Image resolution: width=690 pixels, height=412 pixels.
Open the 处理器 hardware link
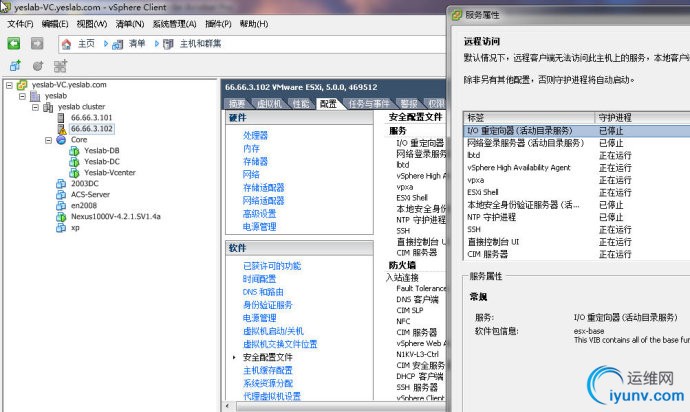255,136
